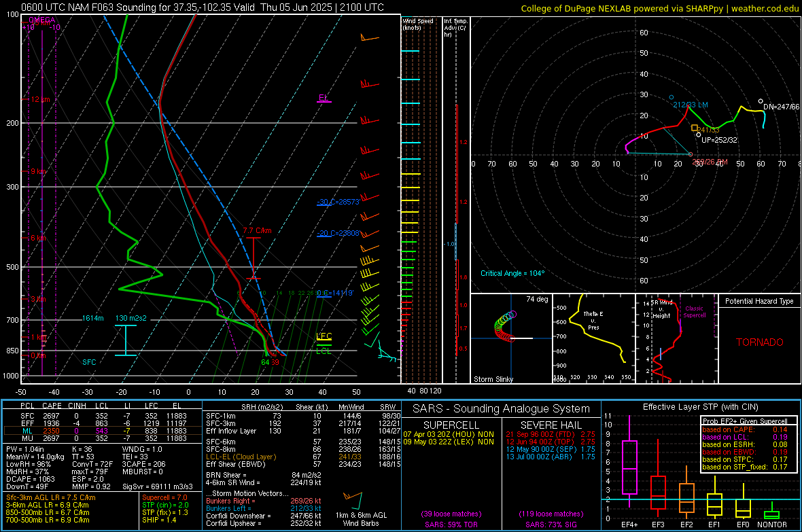The width and height of the screenshot is (802, 532).
Task: Click the SARS: 59% TOR result
Action: [451, 525]
